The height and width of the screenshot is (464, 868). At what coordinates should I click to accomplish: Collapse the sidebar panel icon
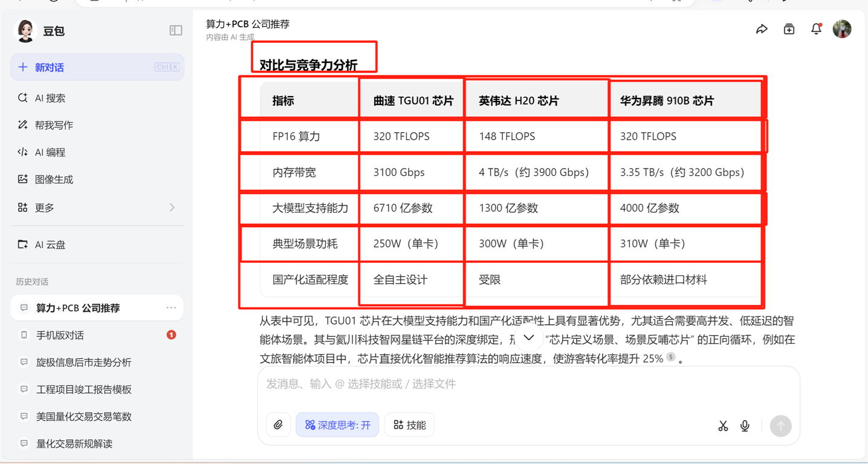(x=176, y=30)
